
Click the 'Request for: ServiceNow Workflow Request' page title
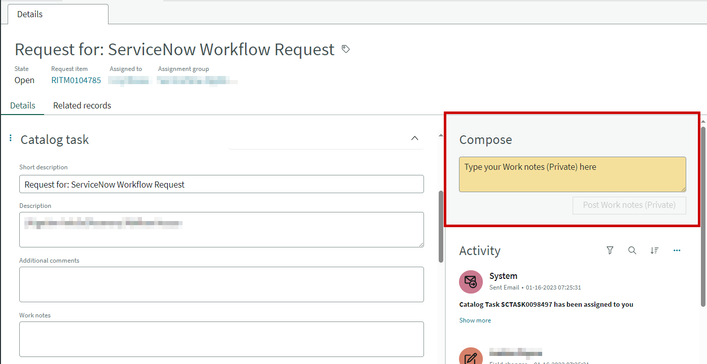tap(175, 49)
